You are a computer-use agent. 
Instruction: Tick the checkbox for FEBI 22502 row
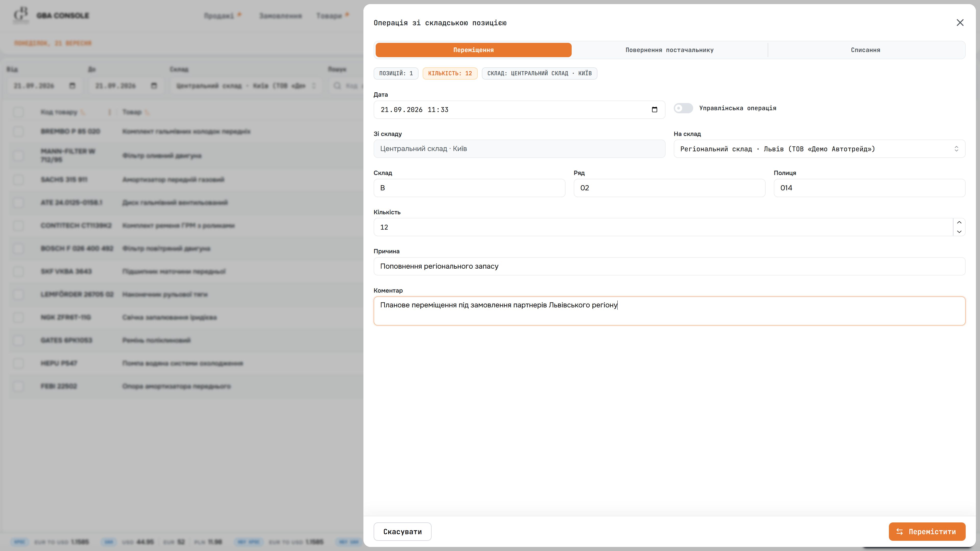[x=18, y=386]
